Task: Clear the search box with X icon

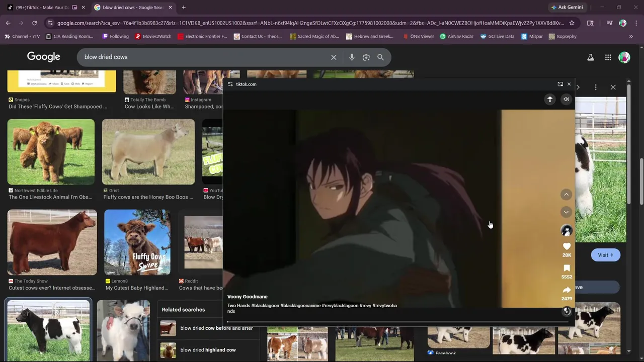Action: pyautogui.click(x=334, y=57)
